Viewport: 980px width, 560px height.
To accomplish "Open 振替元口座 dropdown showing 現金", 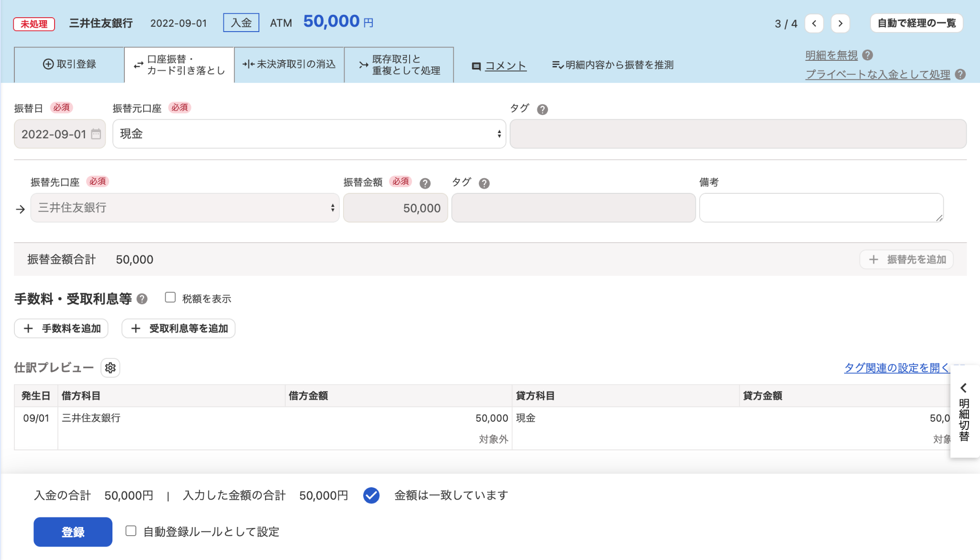I will [309, 134].
